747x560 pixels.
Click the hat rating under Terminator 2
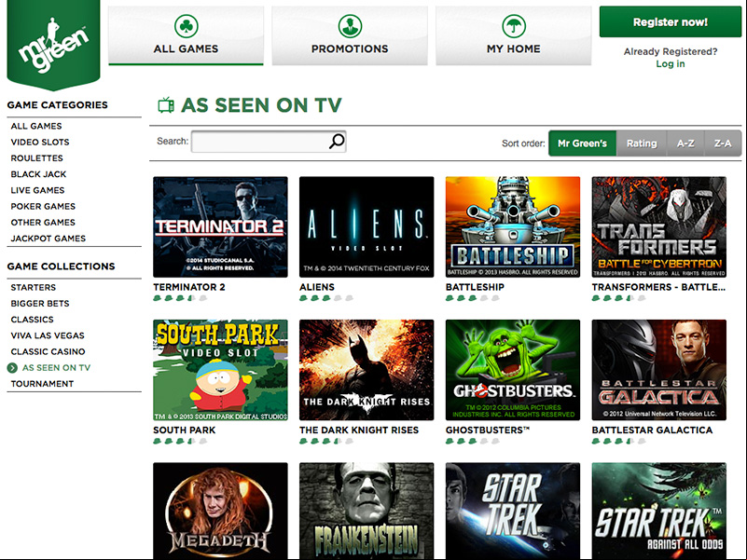[180, 298]
